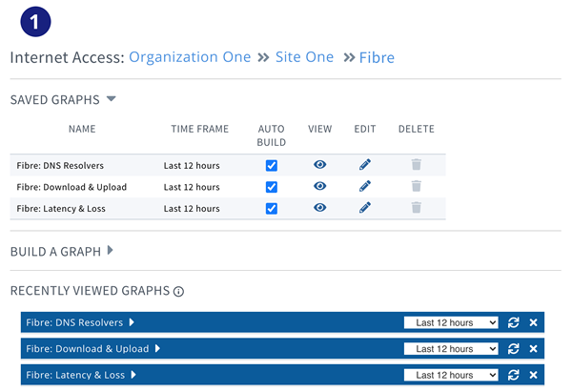Refresh the Fibre: Latency & Loss recent graph

tap(513, 375)
